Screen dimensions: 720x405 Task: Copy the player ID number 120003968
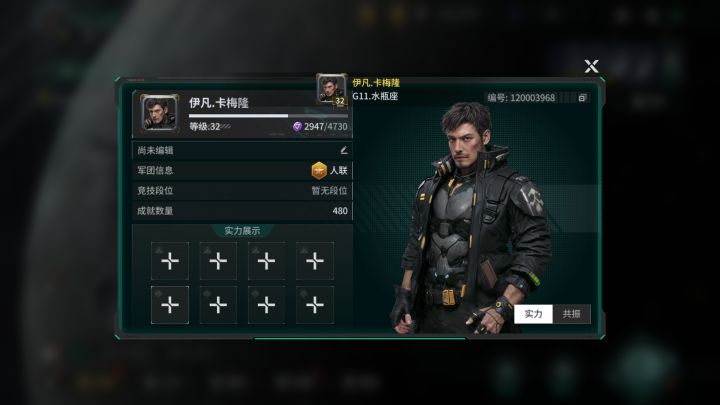point(582,97)
